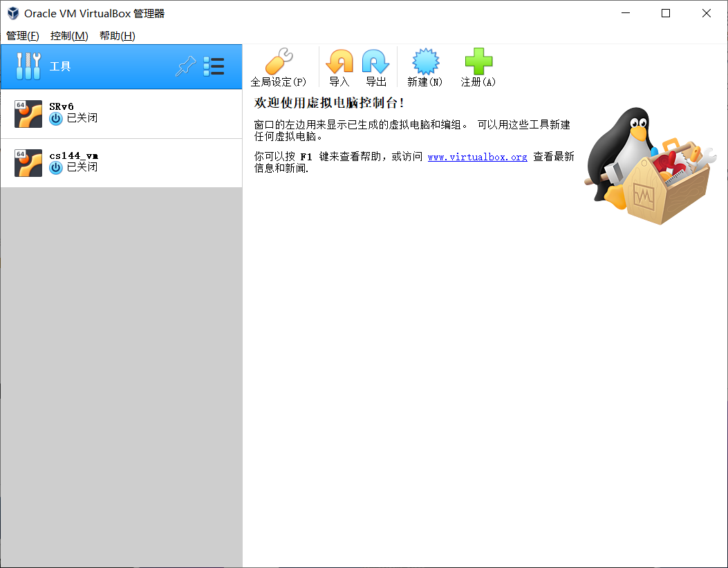Click the SRv6 power state icon
This screenshot has height=568, width=728.
(x=56, y=119)
